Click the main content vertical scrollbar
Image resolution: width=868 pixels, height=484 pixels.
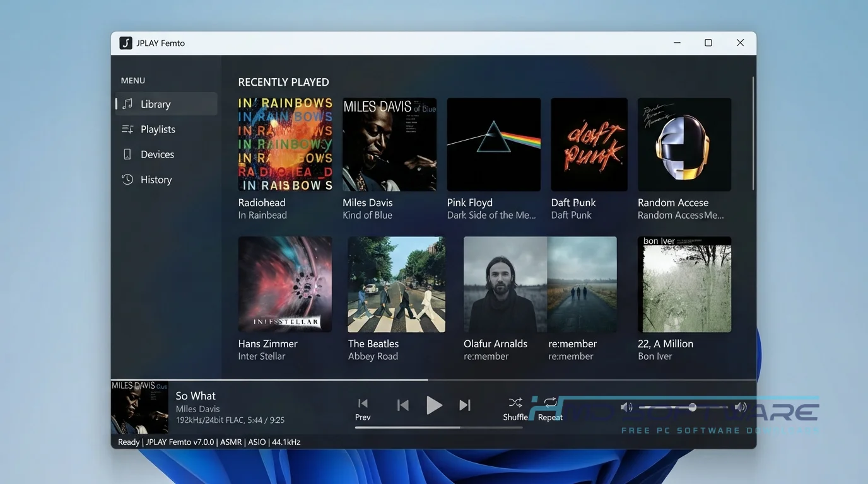(x=753, y=134)
